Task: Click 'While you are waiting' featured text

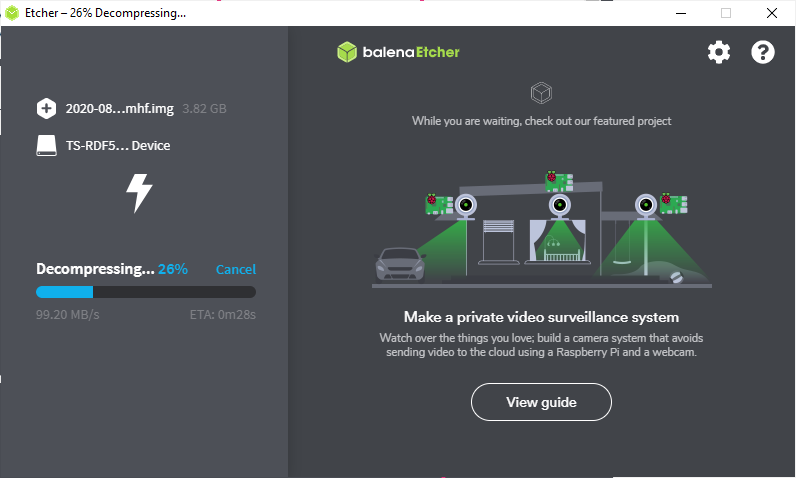Action: (x=541, y=121)
